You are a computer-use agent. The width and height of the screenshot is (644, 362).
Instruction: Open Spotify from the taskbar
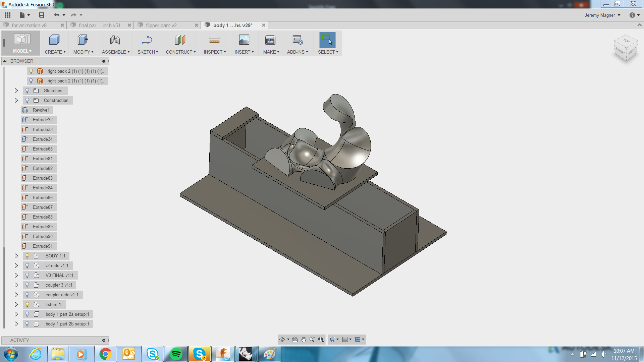176,354
